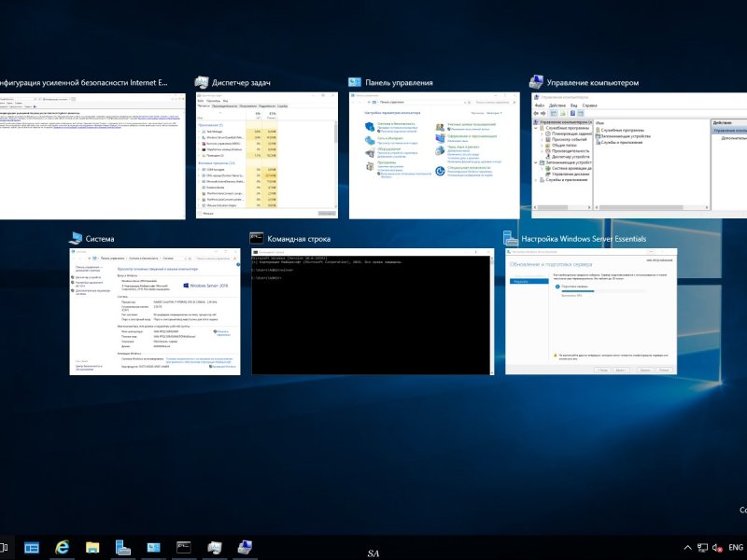Click the Специальные возможности icon in Панель управления
Image resolution: width=747 pixels, height=560 pixels.
[440, 171]
